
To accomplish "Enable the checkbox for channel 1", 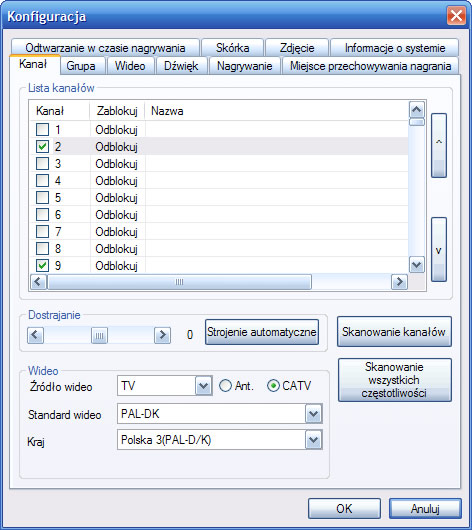I will click(x=42, y=129).
